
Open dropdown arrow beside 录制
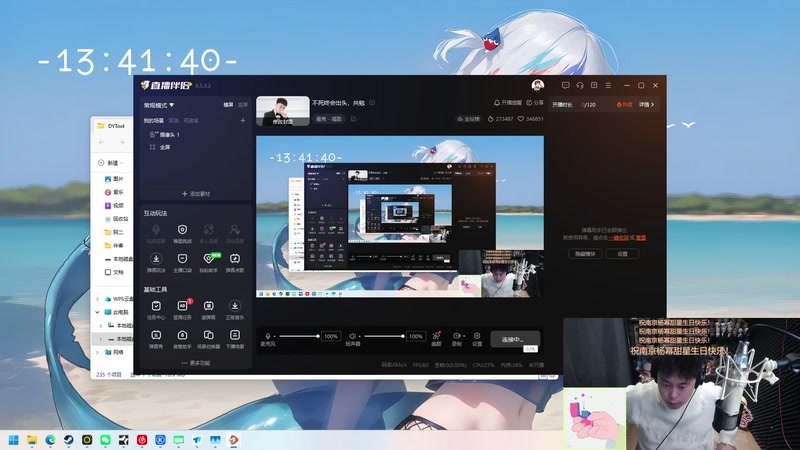pos(464,336)
